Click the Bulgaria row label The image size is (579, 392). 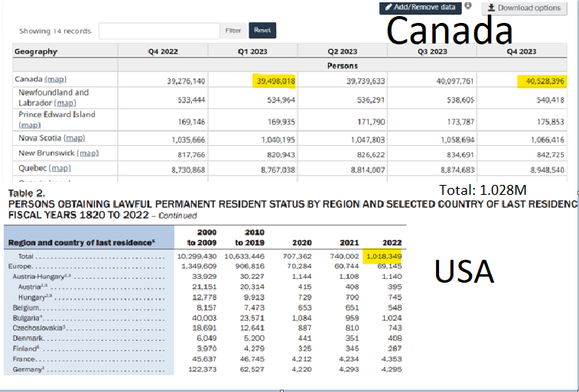click(x=27, y=318)
